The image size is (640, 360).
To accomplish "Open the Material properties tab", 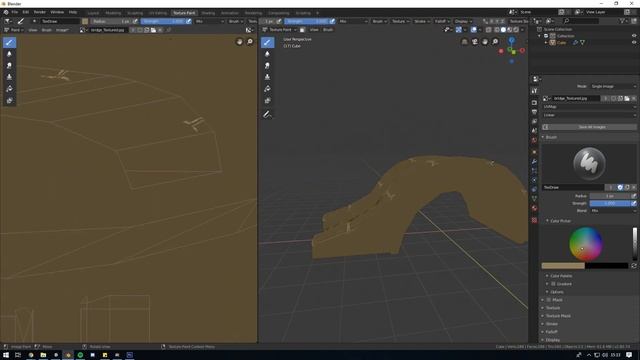I will tap(534, 208).
